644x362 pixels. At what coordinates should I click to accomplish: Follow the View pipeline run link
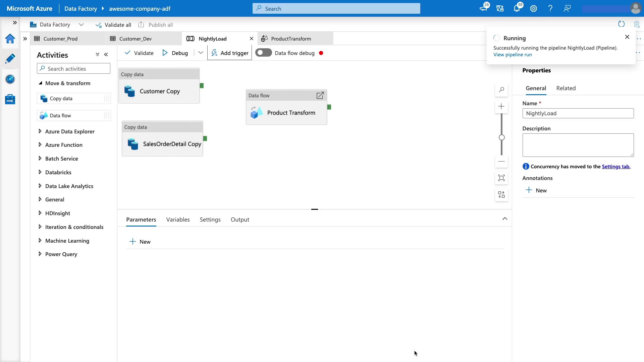tap(512, 55)
